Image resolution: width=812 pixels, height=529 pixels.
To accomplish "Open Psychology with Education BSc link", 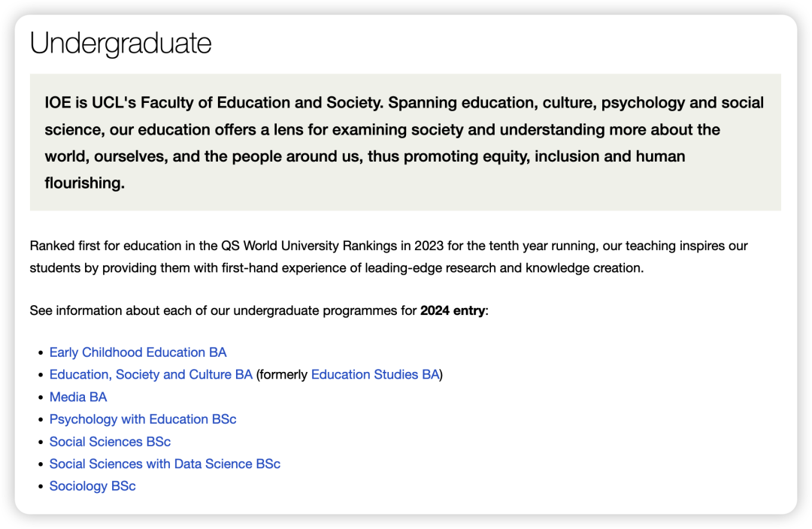I will point(143,419).
